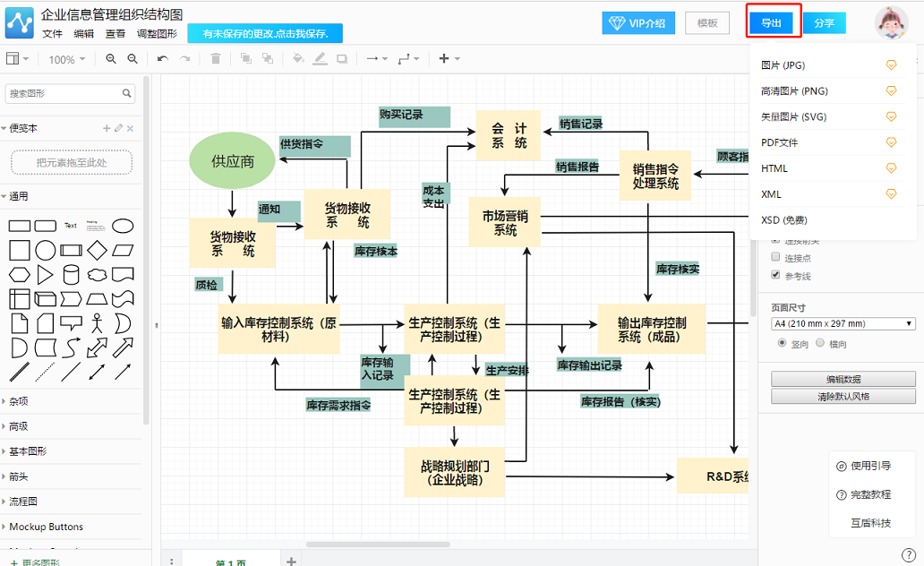Click the send to back icon
Viewport: 924px width, 566px height.
point(268,58)
